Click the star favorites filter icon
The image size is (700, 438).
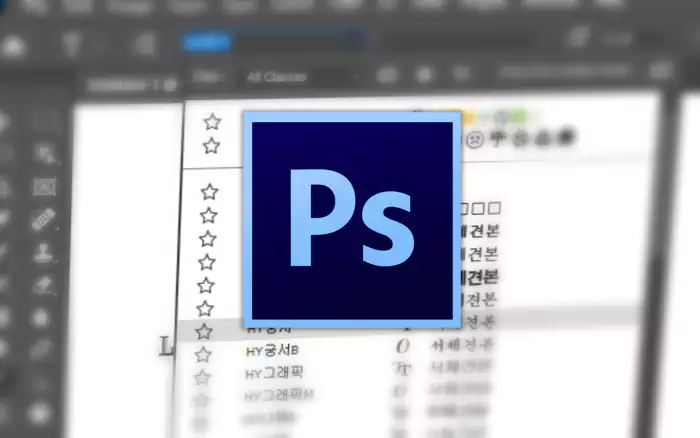coord(424,74)
